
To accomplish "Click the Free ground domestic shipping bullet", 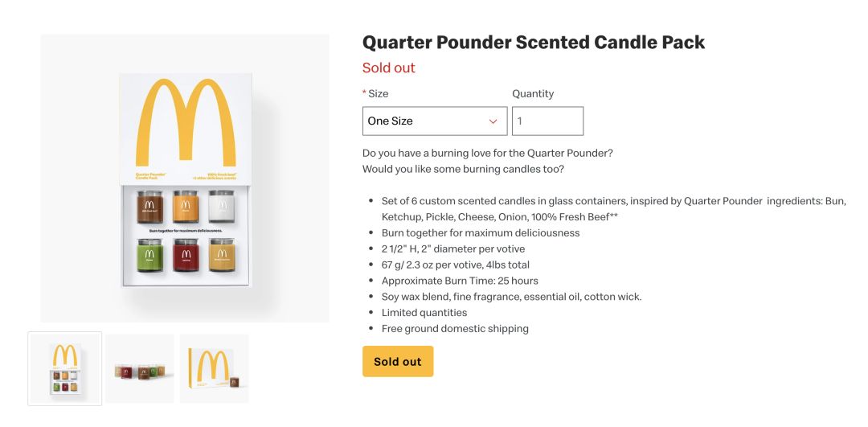I will 455,328.
